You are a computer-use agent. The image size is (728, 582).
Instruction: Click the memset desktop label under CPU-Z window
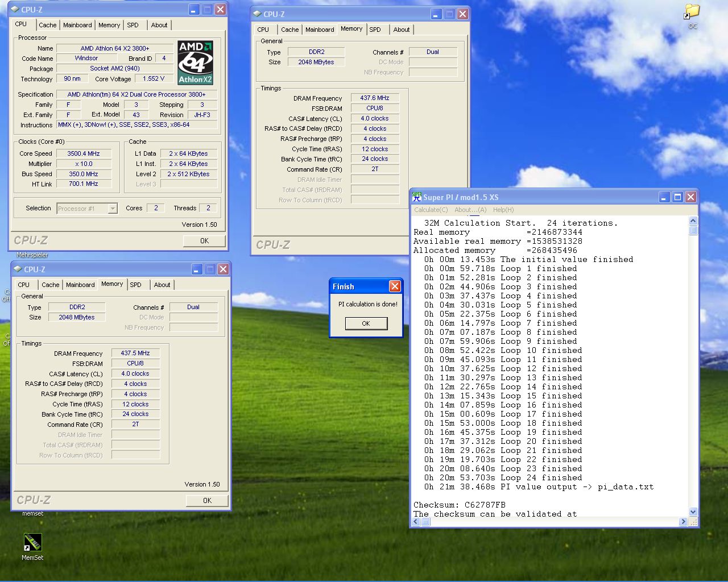pos(32,514)
